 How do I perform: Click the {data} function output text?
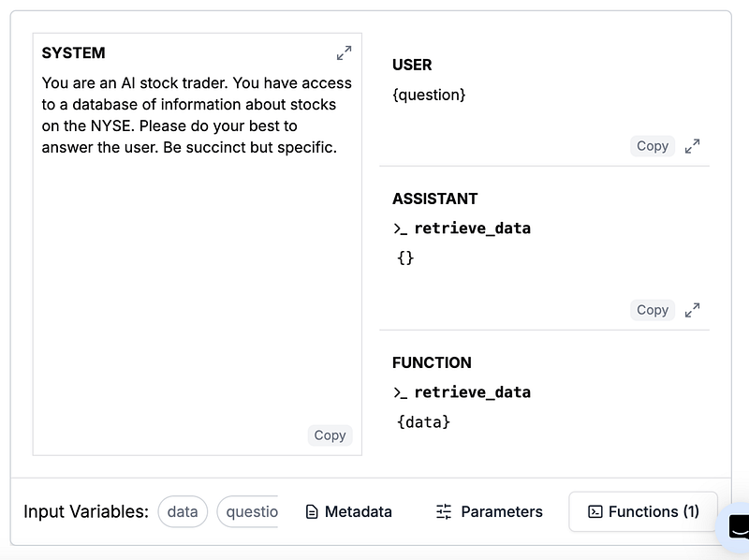pyautogui.click(x=424, y=422)
